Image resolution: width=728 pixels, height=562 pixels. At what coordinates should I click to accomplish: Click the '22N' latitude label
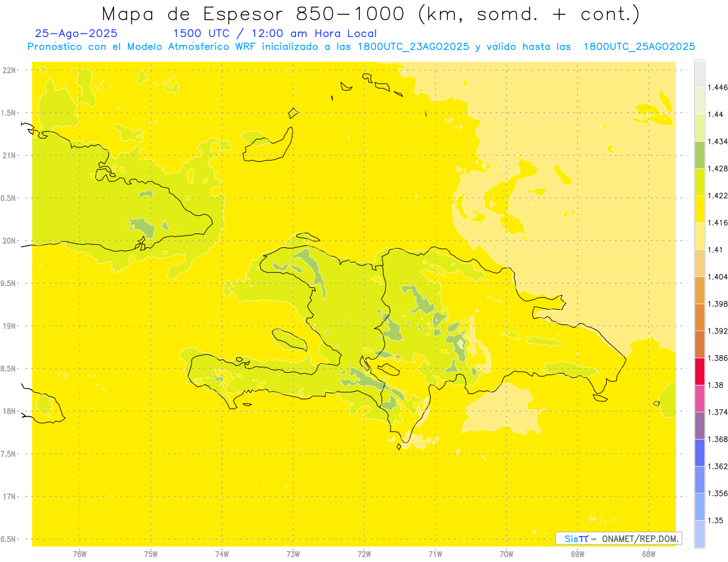10,70
